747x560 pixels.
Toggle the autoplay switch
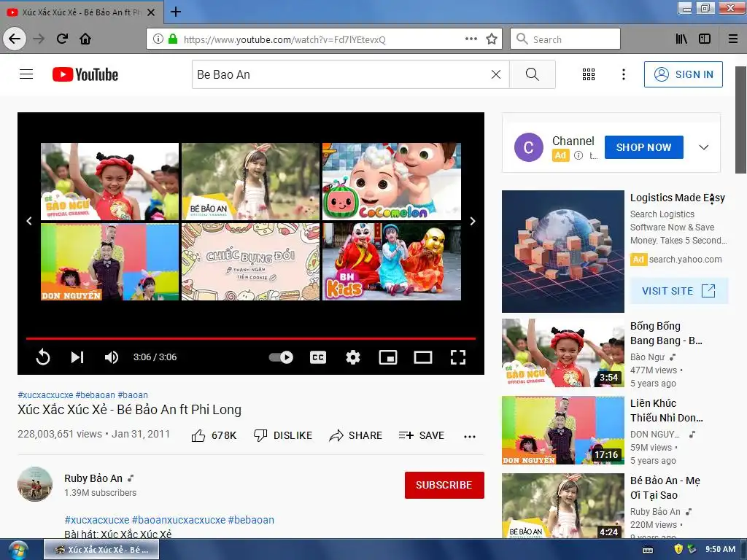(x=281, y=357)
